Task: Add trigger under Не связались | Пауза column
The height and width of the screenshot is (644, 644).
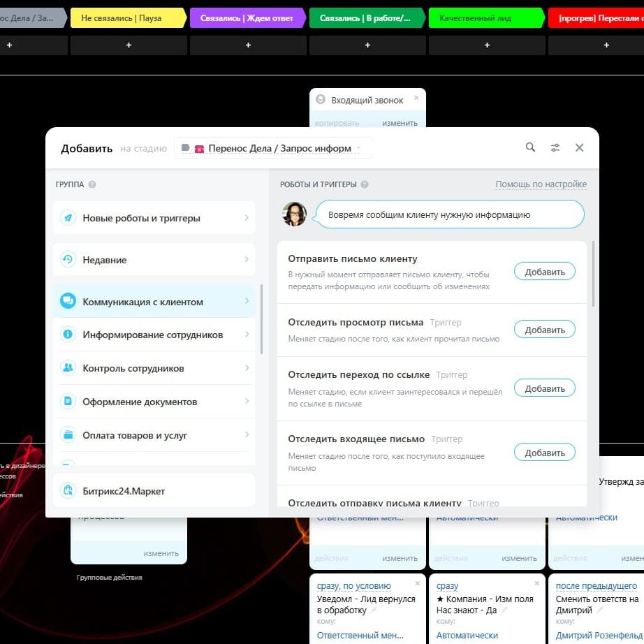Action: click(129, 45)
